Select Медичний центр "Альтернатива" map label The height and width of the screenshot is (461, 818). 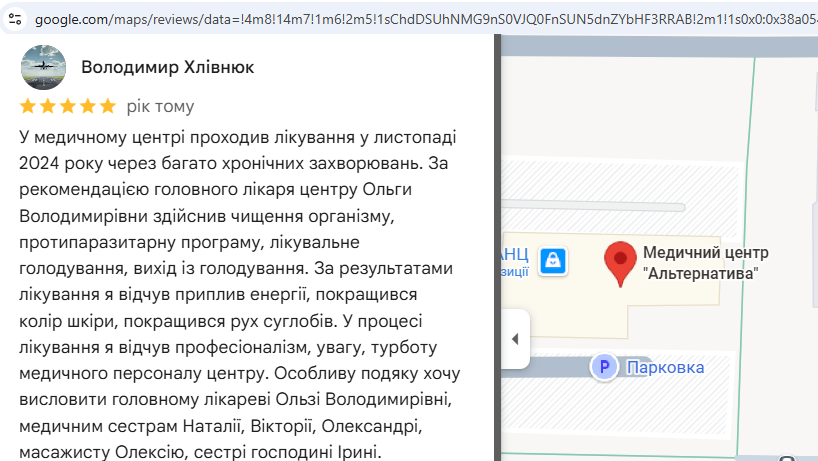click(705, 263)
